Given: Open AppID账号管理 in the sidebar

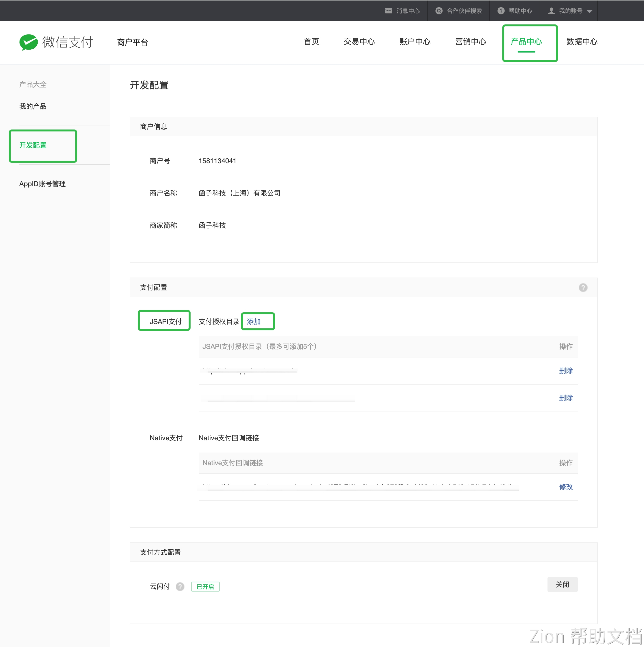Looking at the screenshot, I should [x=43, y=183].
